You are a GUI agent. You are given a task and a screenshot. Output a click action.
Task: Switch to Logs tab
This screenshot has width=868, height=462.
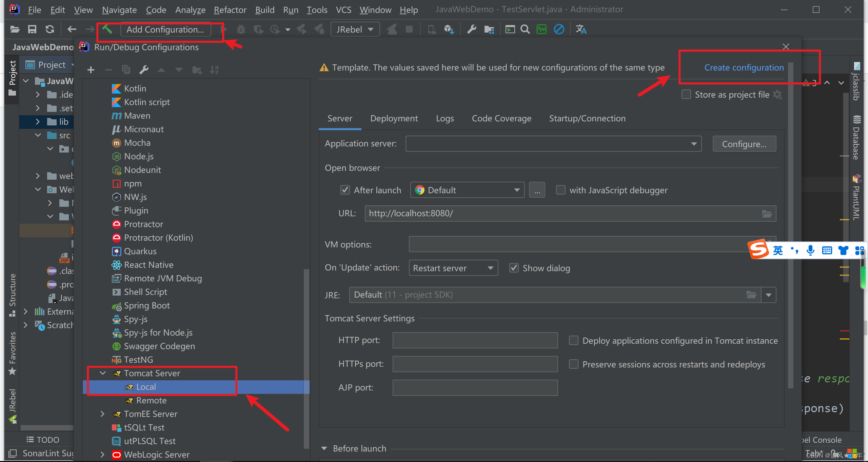point(445,118)
